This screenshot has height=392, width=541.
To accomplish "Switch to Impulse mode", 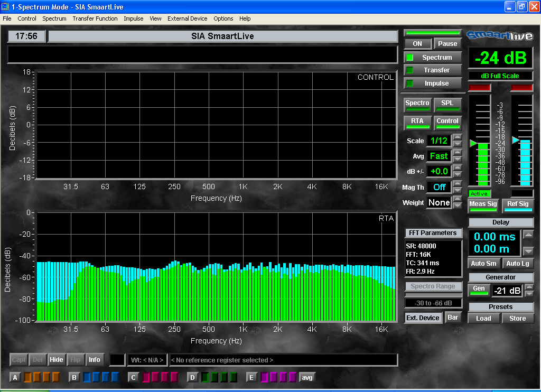I will pos(433,83).
